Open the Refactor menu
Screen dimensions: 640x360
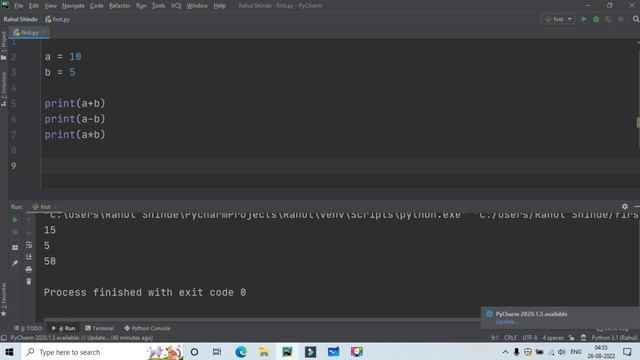point(119,6)
